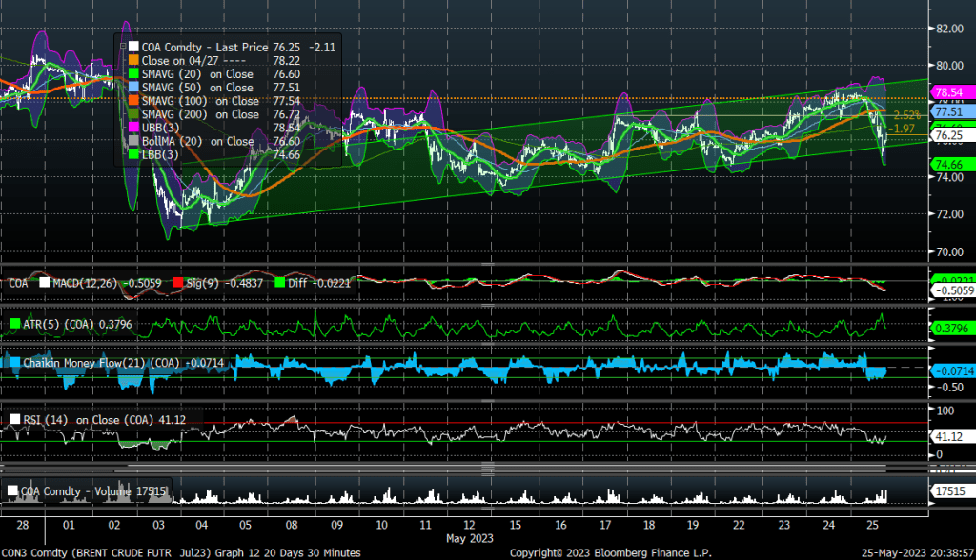The width and height of the screenshot is (976, 560).
Task: Click the magenta UBB(3) legend swatch
Action: (x=133, y=128)
